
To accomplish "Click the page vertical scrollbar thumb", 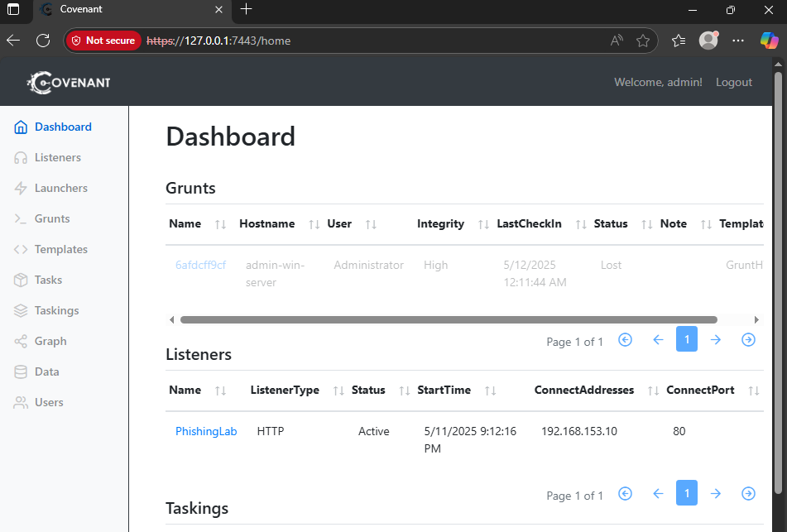I will (778, 284).
